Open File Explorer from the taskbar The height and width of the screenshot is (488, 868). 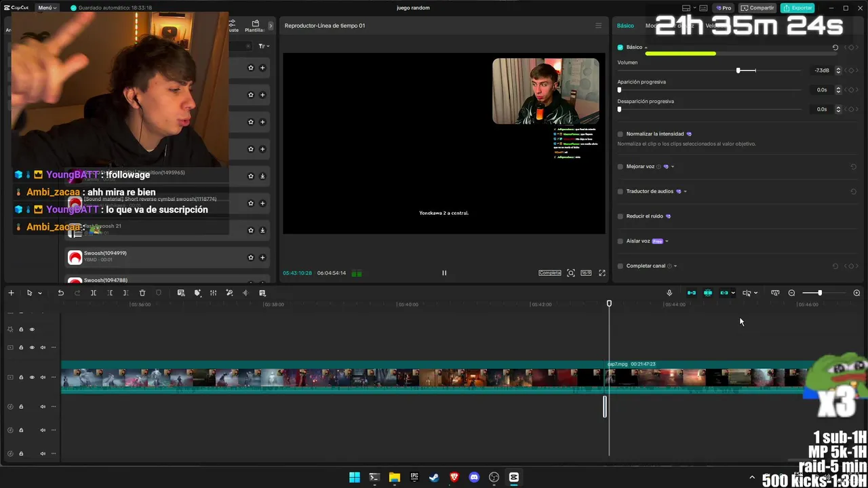pyautogui.click(x=395, y=477)
